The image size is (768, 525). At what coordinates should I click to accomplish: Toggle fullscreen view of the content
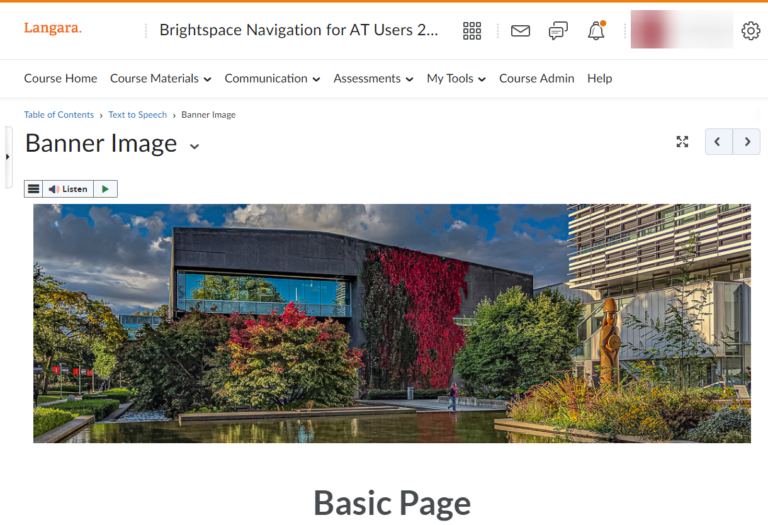(x=682, y=142)
